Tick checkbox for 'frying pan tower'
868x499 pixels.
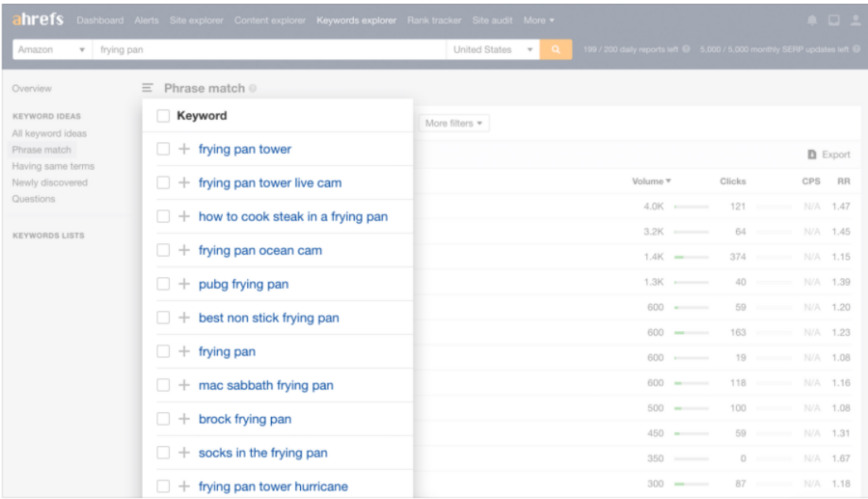point(163,148)
